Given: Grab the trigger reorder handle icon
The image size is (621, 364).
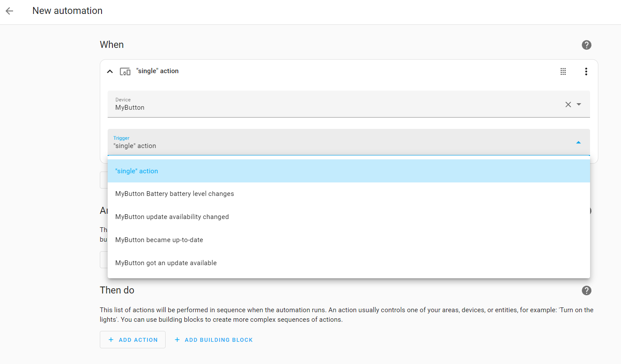Looking at the screenshot, I should click(x=563, y=71).
